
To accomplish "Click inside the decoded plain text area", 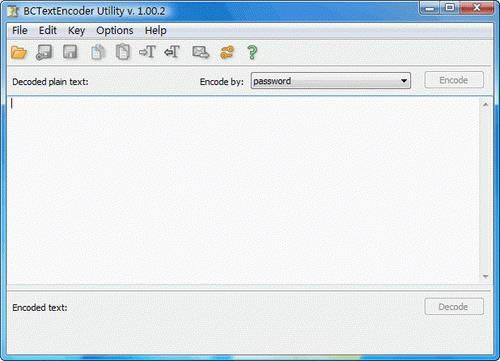I will click(243, 189).
